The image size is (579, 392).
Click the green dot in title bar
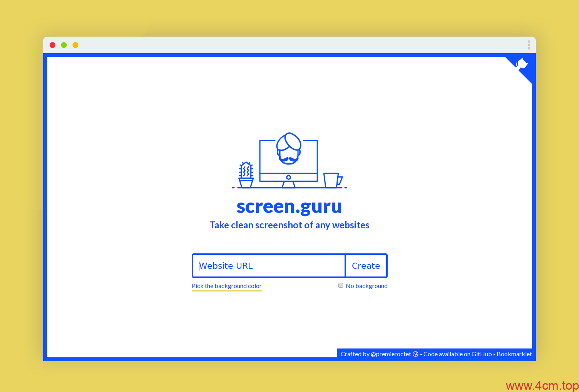click(64, 45)
